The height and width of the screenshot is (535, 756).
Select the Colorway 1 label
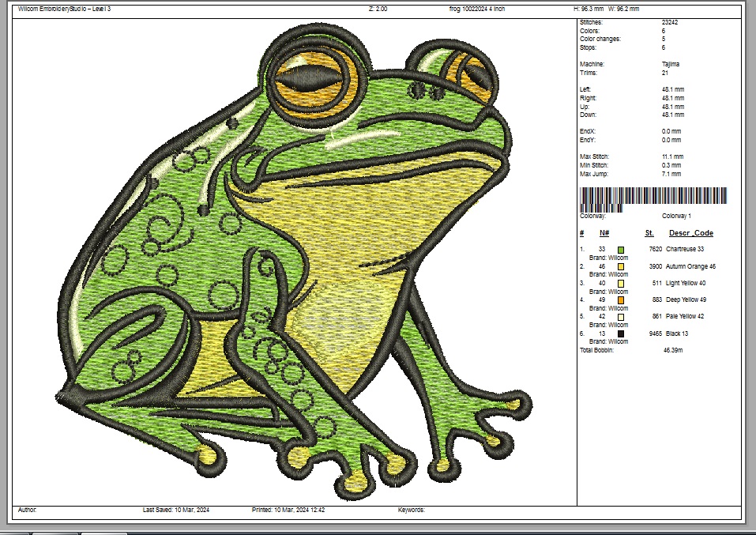point(676,215)
